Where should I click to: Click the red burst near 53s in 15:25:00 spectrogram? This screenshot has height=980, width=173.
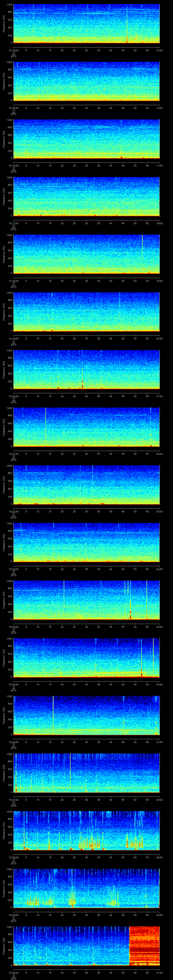click(141, 673)
